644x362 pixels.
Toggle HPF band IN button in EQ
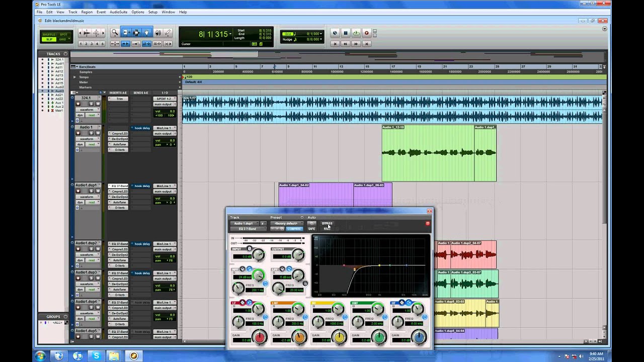click(265, 284)
